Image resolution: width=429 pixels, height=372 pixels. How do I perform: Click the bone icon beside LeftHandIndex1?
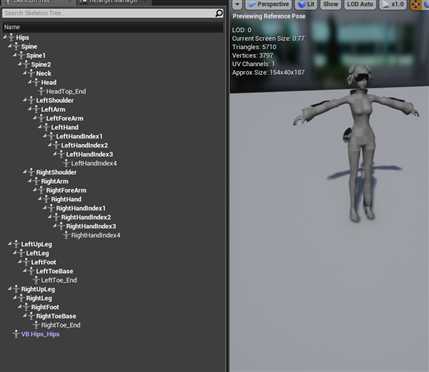52,136
